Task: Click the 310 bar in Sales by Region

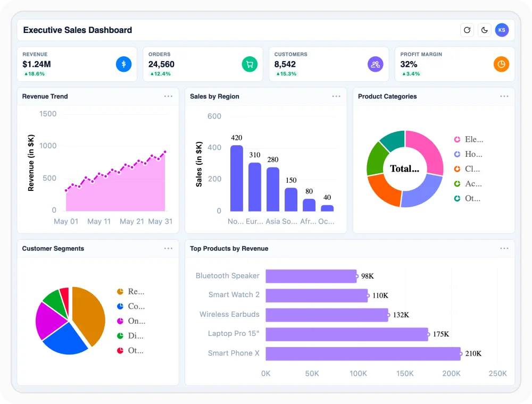Action: pos(255,187)
